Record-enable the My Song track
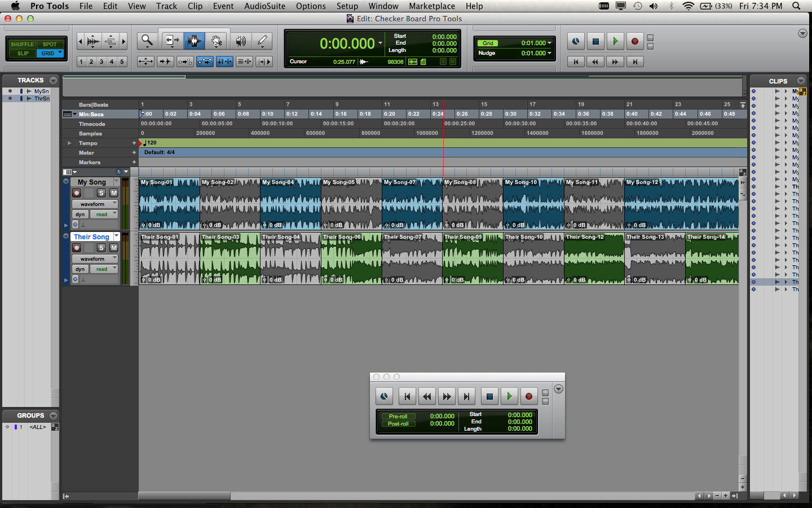Image resolution: width=812 pixels, height=508 pixels. point(77,193)
